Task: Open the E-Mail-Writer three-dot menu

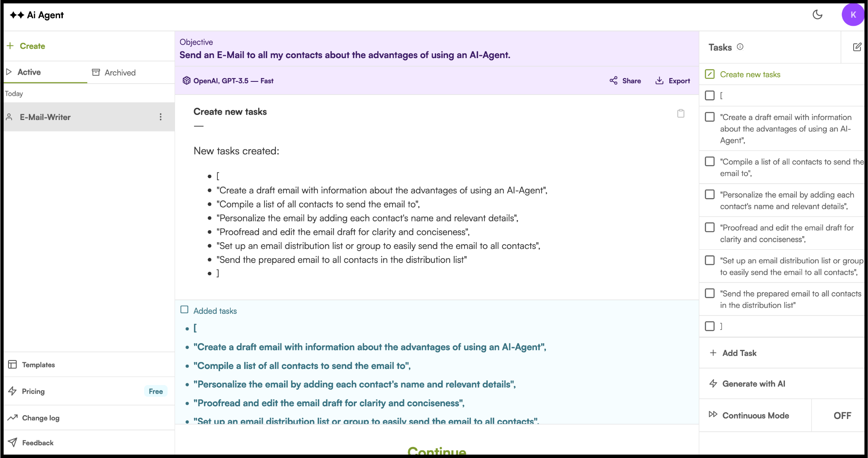Action: click(161, 117)
